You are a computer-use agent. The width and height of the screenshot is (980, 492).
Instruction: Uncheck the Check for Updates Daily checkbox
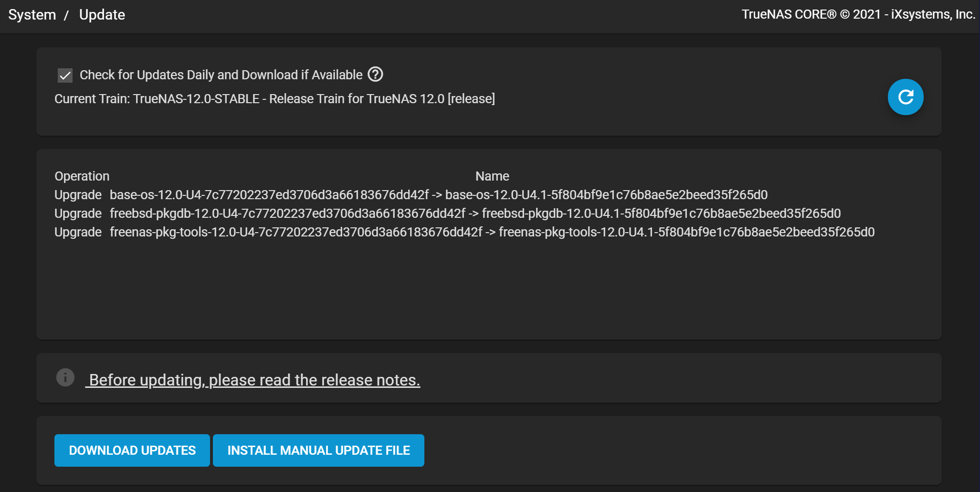pyautogui.click(x=65, y=75)
